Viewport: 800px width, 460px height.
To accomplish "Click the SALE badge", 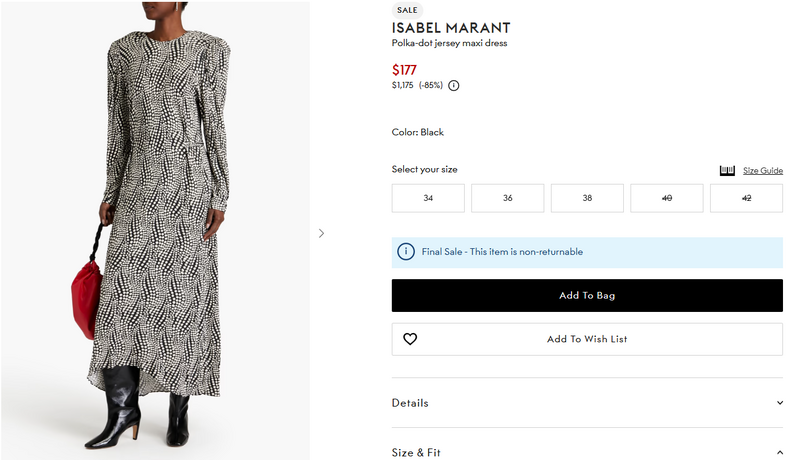I will [x=407, y=10].
